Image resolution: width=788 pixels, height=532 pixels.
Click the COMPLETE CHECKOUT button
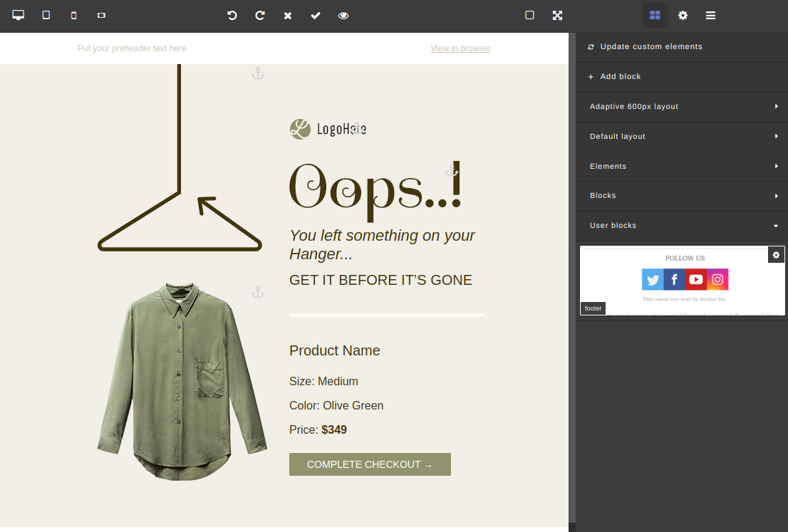tap(370, 464)
